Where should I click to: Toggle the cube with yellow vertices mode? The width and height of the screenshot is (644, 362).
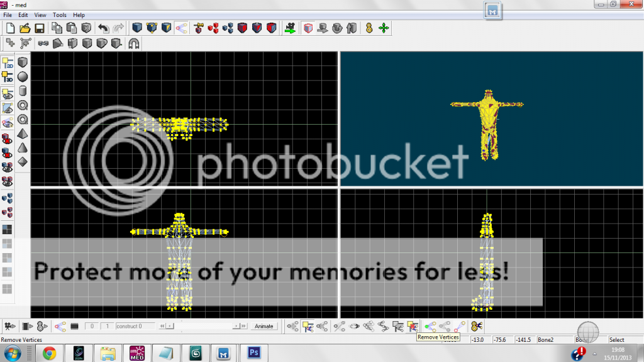pyautogui.click(x=152, y=28)
